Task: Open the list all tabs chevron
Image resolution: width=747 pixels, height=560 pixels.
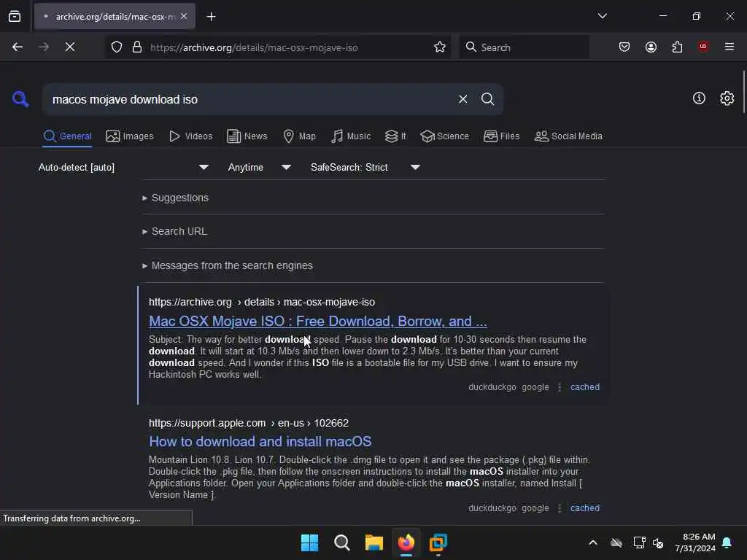Action: 602,16
